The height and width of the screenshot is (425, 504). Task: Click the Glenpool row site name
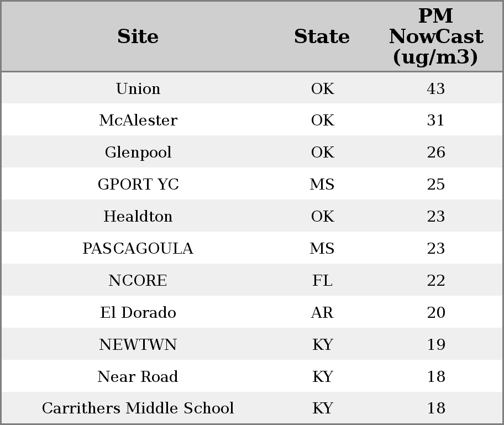138,153
